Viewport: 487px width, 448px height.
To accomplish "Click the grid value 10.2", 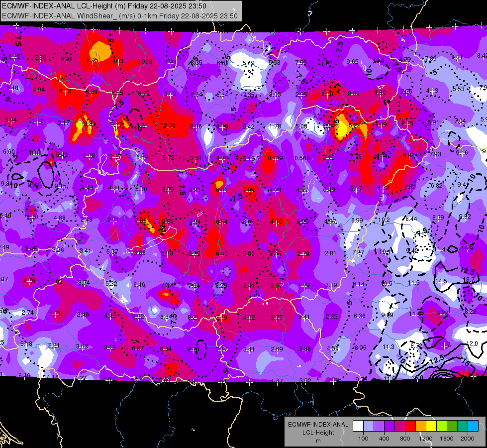I will [384, 220].
